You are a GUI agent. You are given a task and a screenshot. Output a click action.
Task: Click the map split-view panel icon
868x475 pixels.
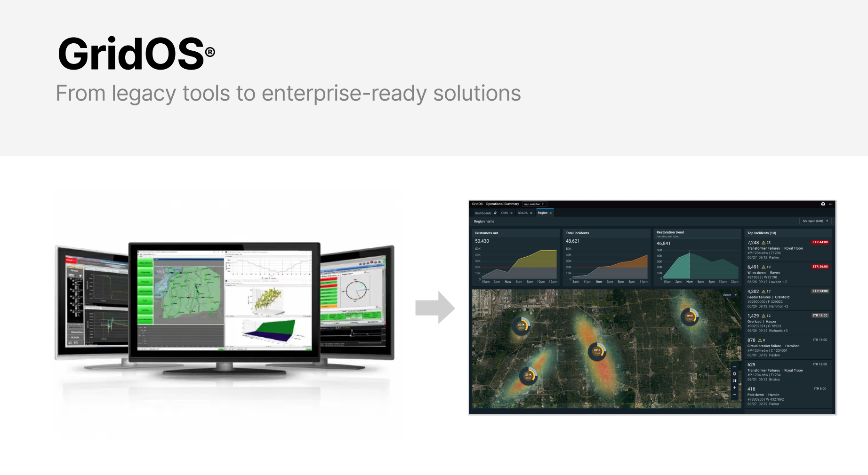click(x=734, y=381)
